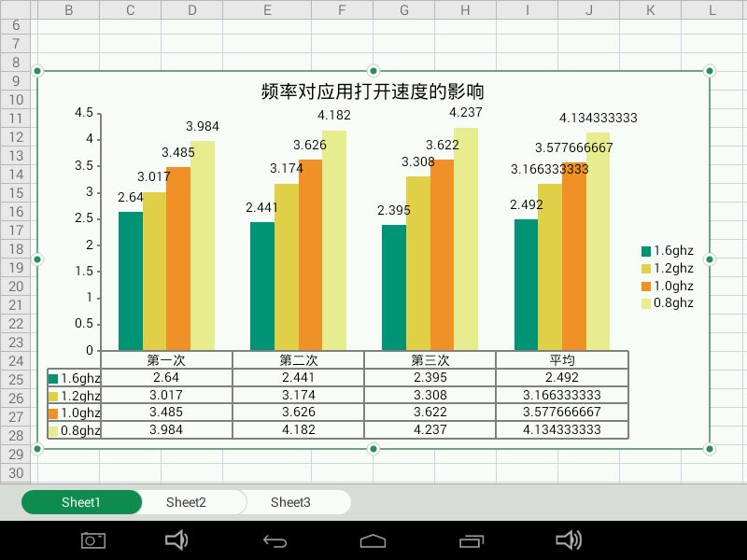The height and width of the screenshot is (560, 747).
Task: Switch to Sheet1 tab
Action: coord(81,502)
